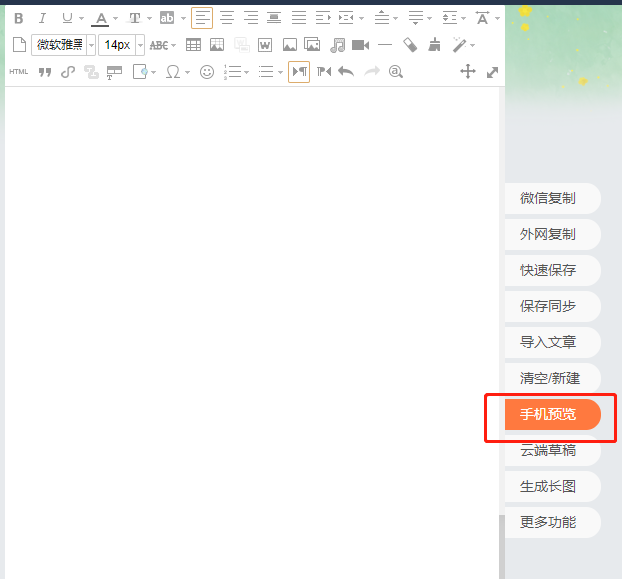This screenshot has width=622, height=579.
Task: Open the 微软雅黑 font family combo box
Action: coord(63,45)
